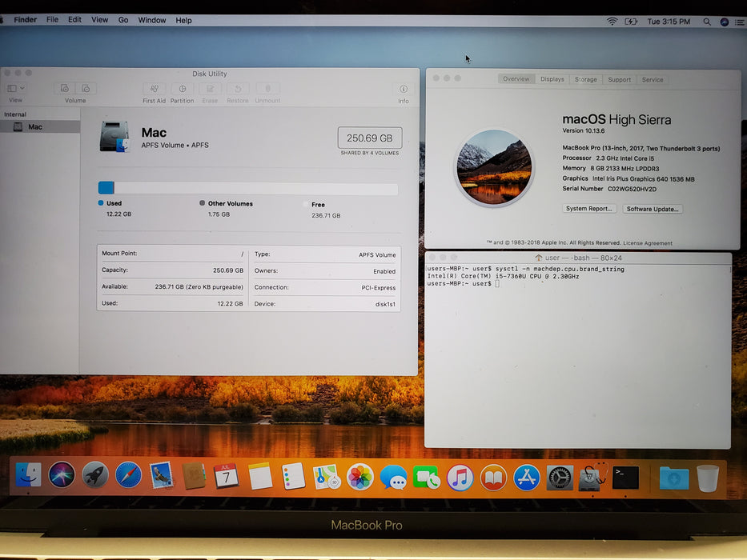
Task: Click the Software Update button
Action: [x=653, y=209]
